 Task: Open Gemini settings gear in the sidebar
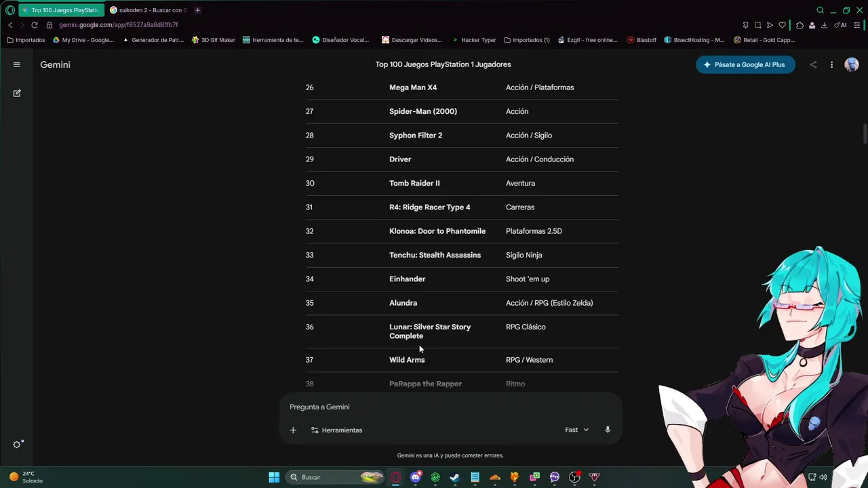point(17,445)
